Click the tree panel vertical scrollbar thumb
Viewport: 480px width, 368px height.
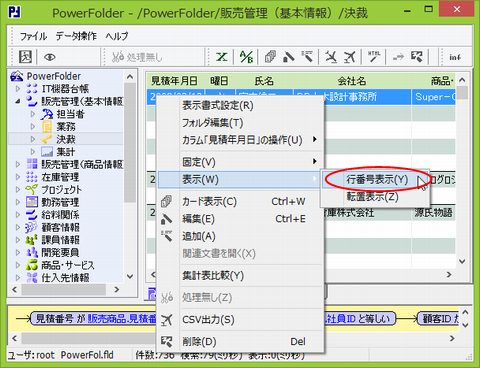click(x=130, y=143)
